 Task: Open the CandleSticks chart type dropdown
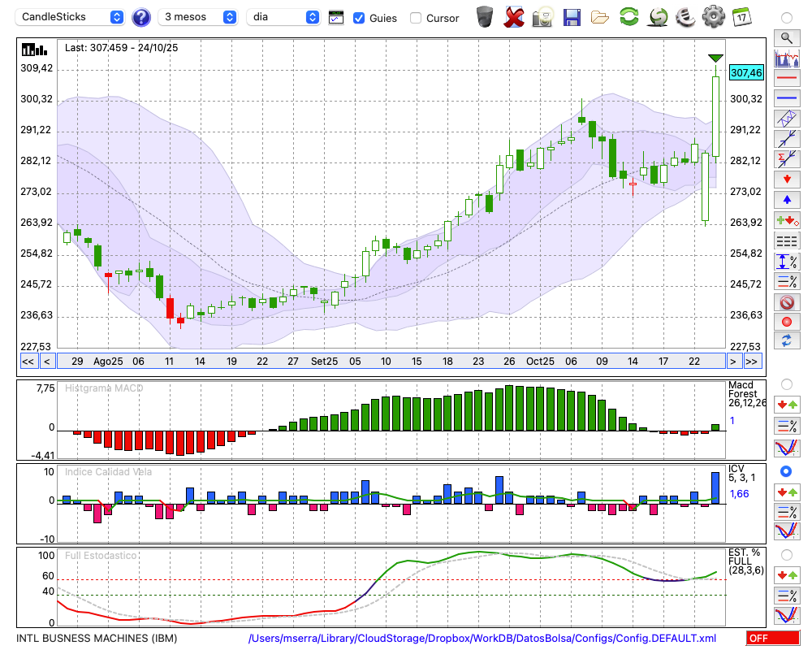point(71,17)
